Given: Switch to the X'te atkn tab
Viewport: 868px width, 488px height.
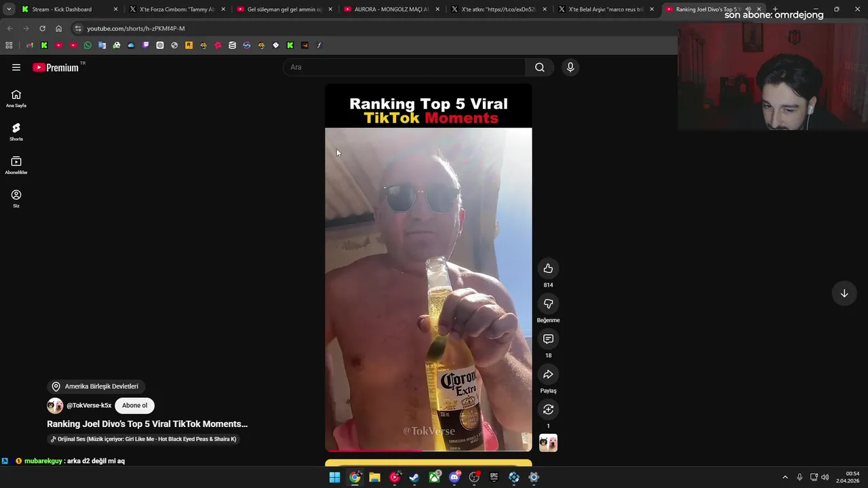Looking at the screenshot, I should coord(498,9).
